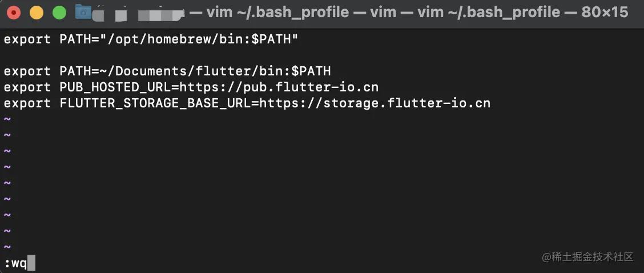Click the first export keyword
The height and width of the screenshot is (273, 644).
click(x=27, y=40)
